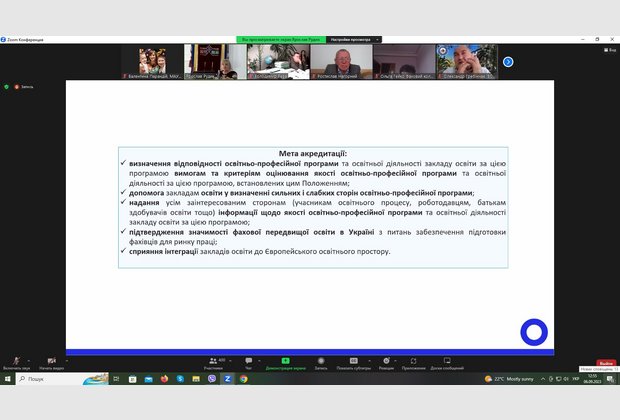620x420 pixels.
Task: Select Олександр Гребінюк video thumbnail
Action: point(467,62)
